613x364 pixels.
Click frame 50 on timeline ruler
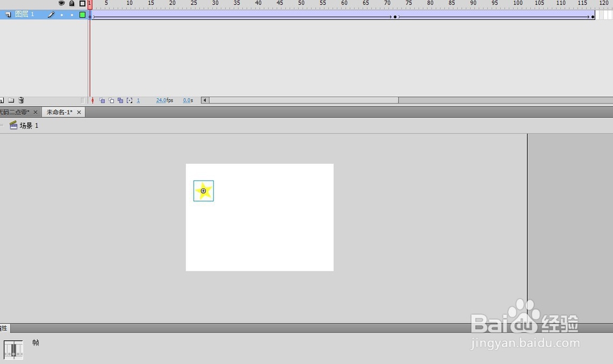coord(301,3)
